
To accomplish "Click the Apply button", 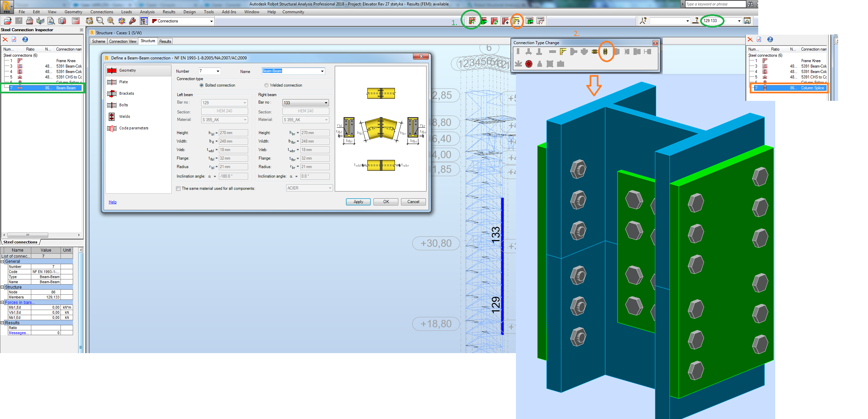I will 358,202.
